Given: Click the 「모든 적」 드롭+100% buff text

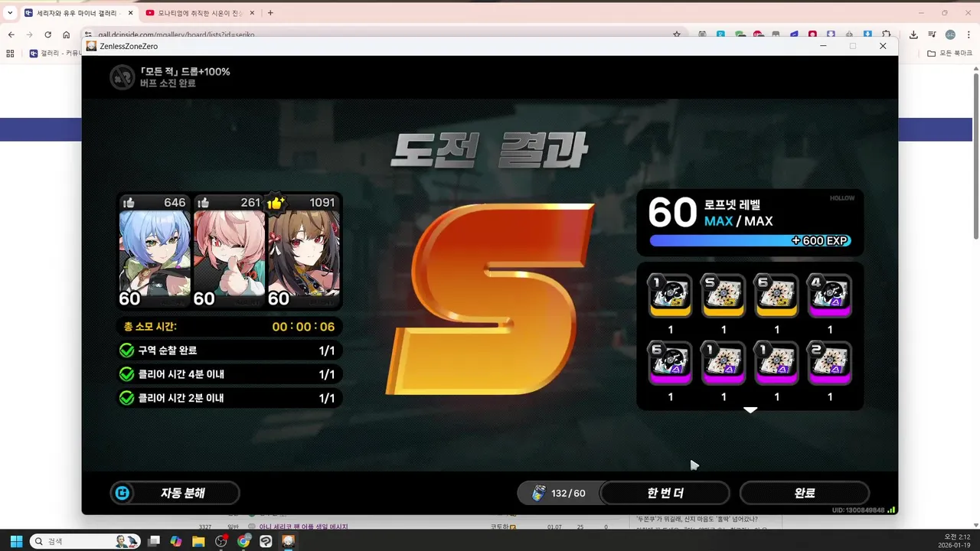Looking at the screenshot, I should tap(185, 71).
